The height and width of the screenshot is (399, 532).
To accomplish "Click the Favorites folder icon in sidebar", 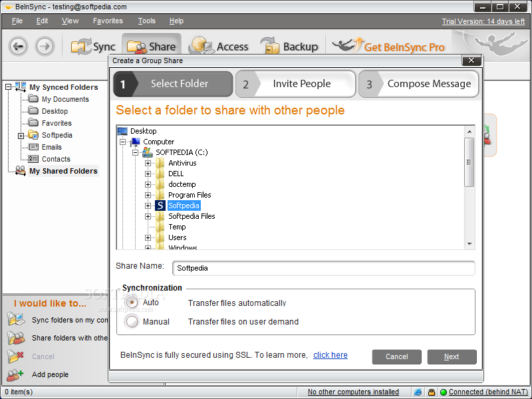I will click(x=33, y=122).
